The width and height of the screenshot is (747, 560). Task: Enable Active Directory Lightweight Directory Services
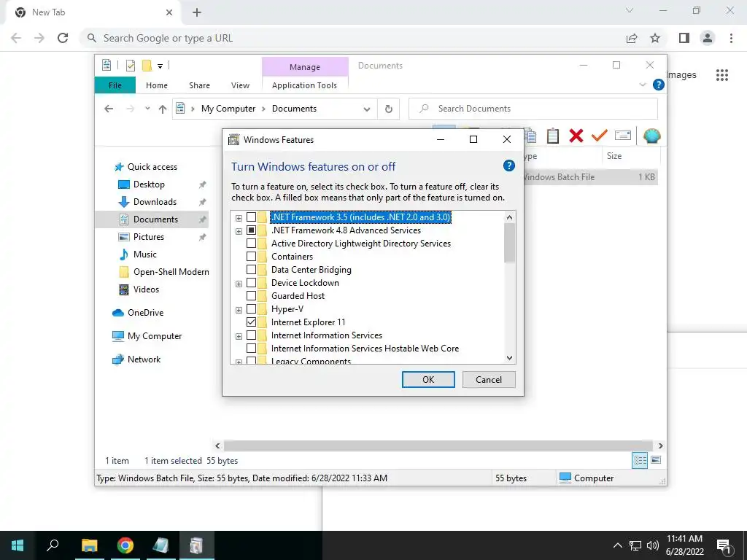tap(251, 244)
